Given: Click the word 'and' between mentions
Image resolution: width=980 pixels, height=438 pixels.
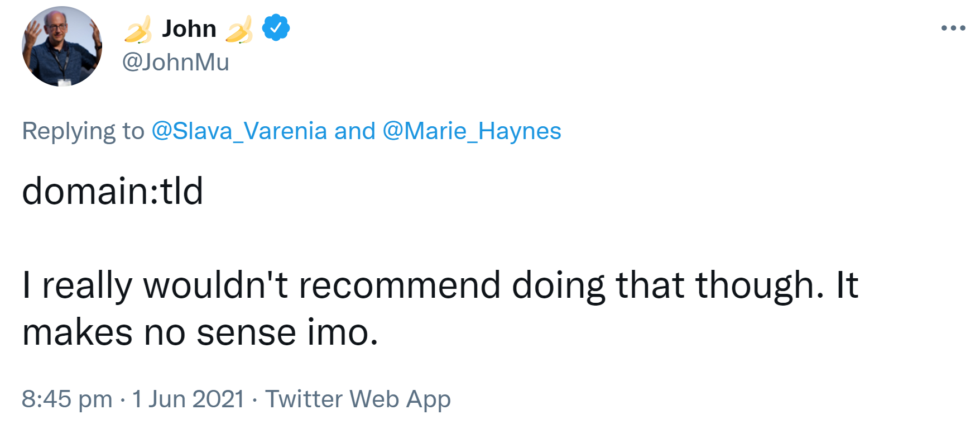Looking at the screenshot, I should (x=354, y=131).
